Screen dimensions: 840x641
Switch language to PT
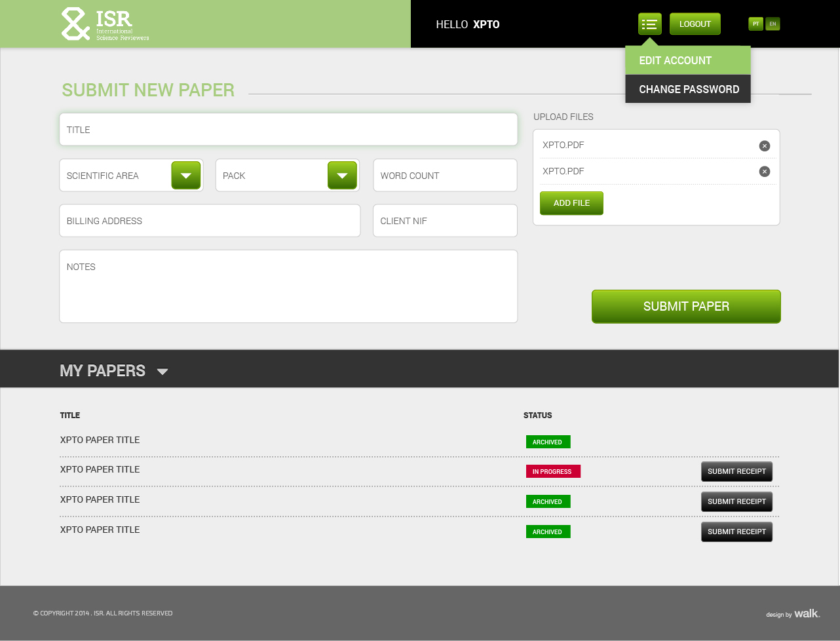pyautogui.click(x=756, y=24)
